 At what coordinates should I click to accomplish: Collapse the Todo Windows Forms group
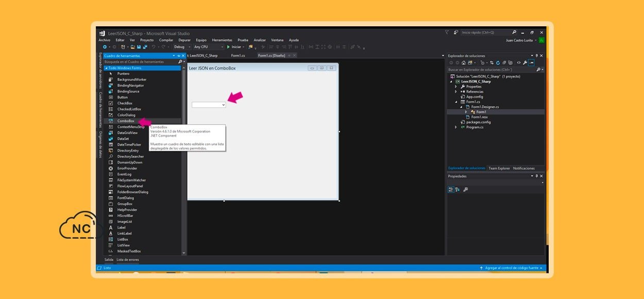click(x=106, y=68)
